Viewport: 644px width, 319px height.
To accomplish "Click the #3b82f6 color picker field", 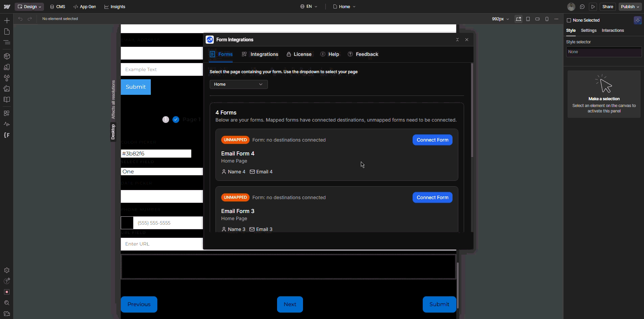I will [x=156, y=154].
